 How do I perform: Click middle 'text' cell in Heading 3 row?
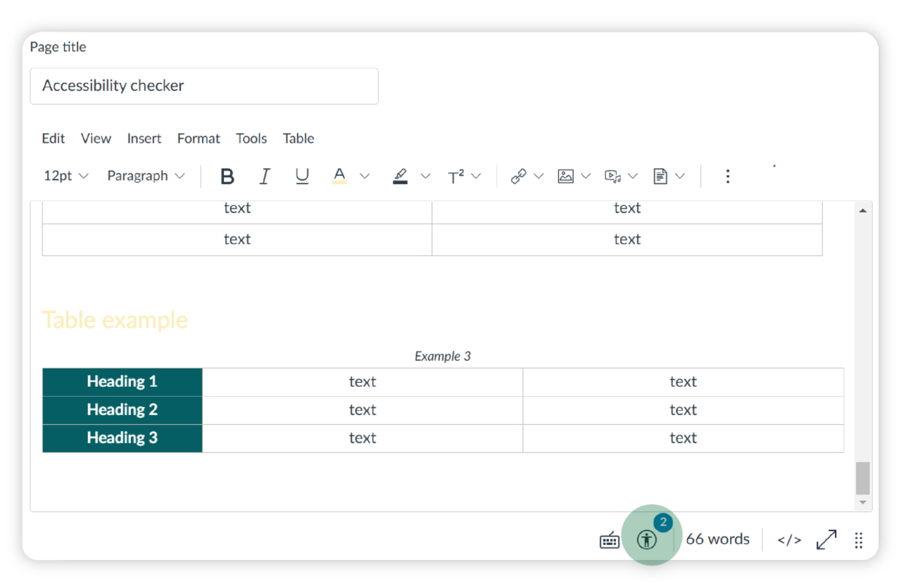(363, 438)
